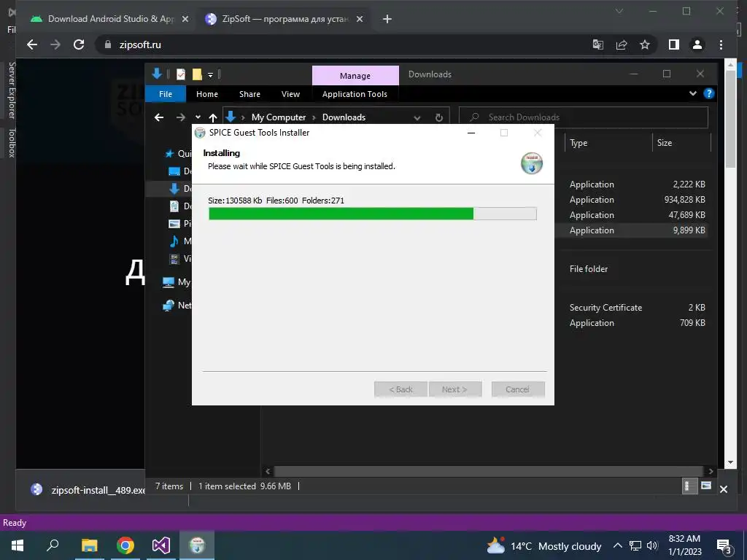The height and width of the screenshot is (560, 747).
Task: Click the Explorer horizontal scrollbar
Action: click(488, 471)
